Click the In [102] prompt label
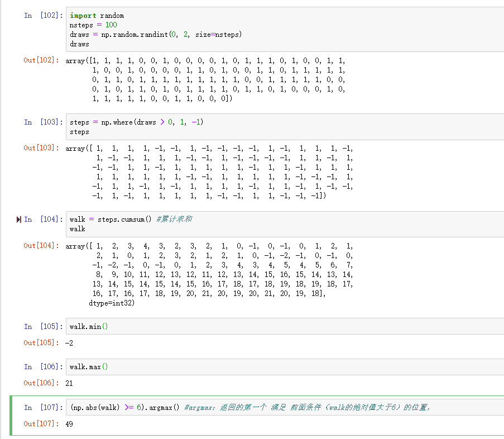 [x=40, y=15]
